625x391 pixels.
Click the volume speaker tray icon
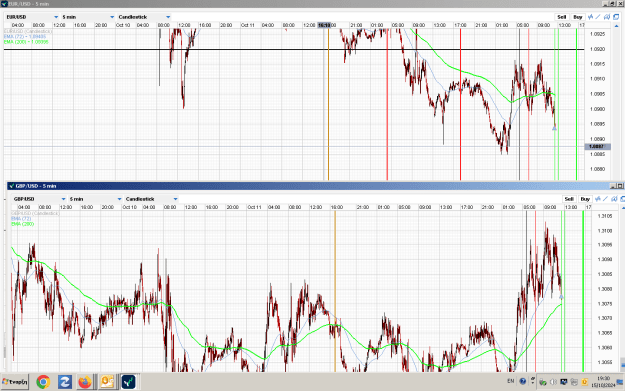tap(553, 382)
